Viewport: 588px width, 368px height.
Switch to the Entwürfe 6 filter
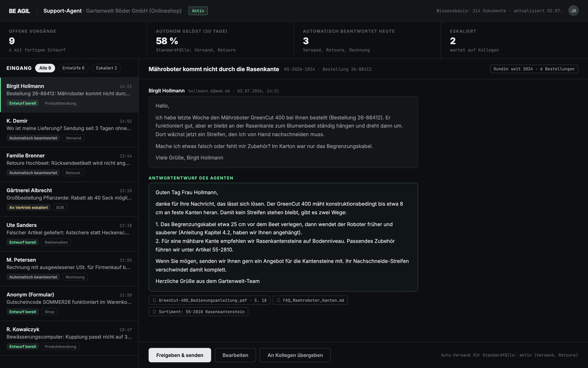[x=73, y=68]
